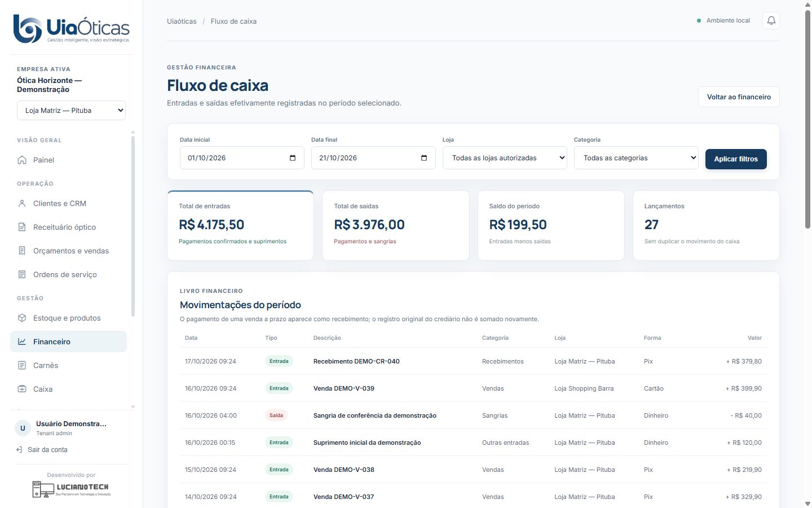
Task: Click the Orçamentos e vendas receipt icon
Action: (22, 251)
